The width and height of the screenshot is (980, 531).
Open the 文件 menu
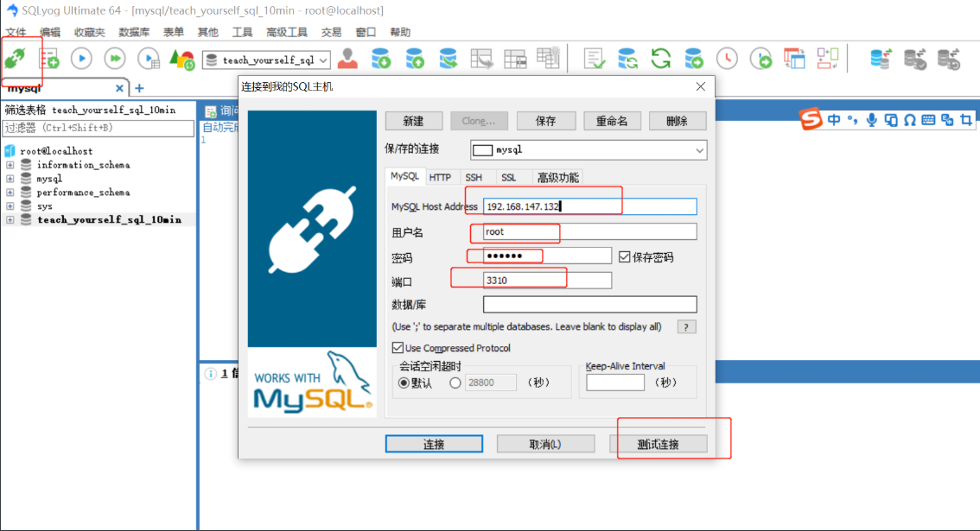(x=16, y=32)
